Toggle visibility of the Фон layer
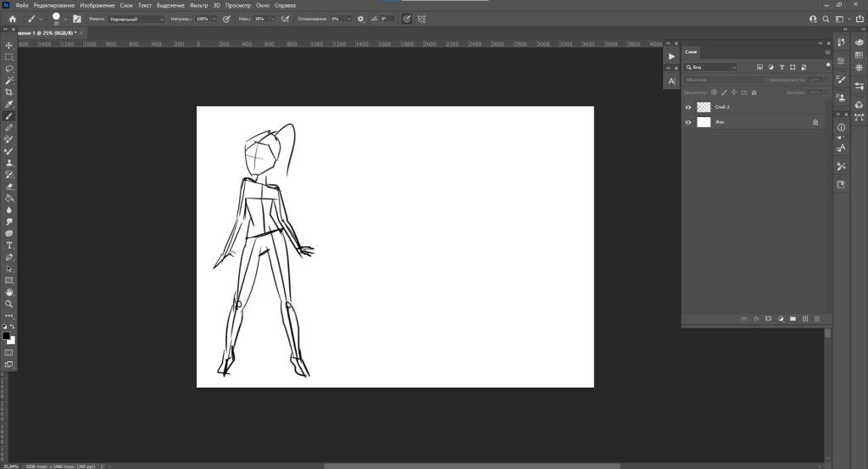The image size is (868, 469). click(x=688, y=122)
